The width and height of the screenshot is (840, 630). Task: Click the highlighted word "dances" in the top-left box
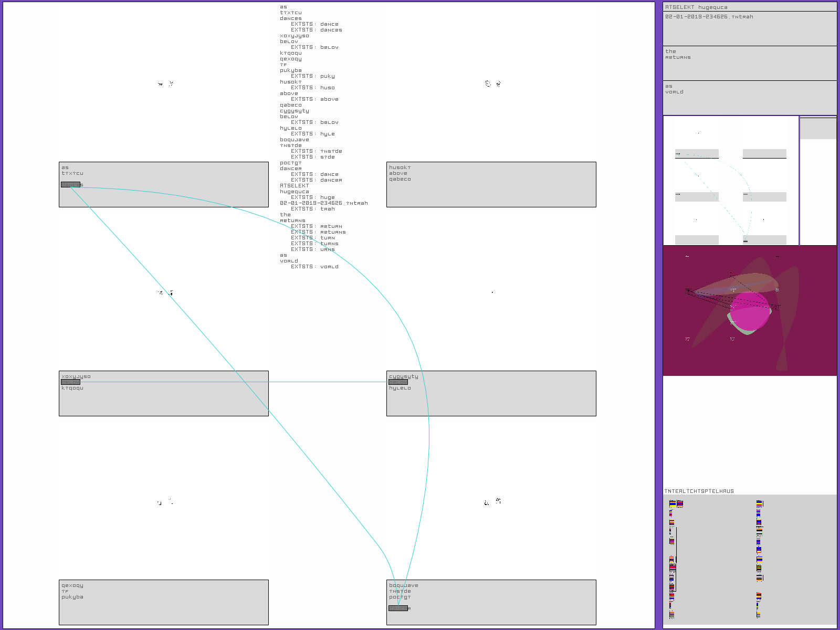pos(71,185)
